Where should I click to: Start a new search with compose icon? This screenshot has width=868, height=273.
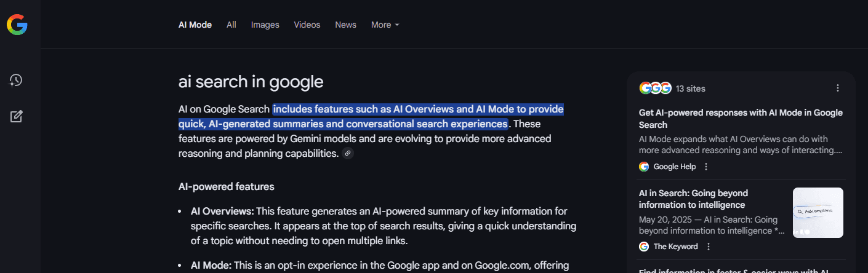(17, 116)
